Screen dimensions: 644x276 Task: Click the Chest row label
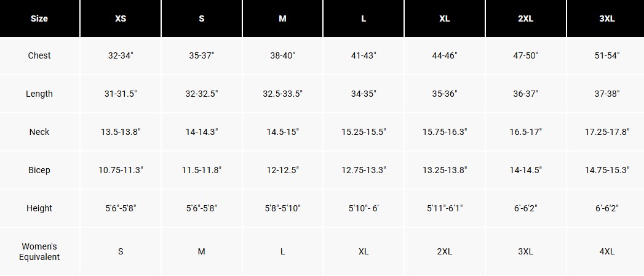[x=39, y=55]
